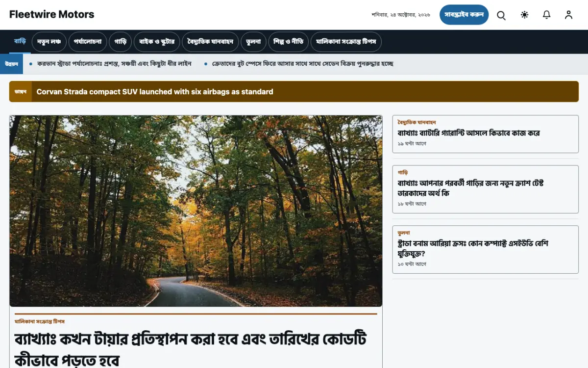Open the search icon in header
The height and width of the screenshot is (368, 588).
point(501,15)
